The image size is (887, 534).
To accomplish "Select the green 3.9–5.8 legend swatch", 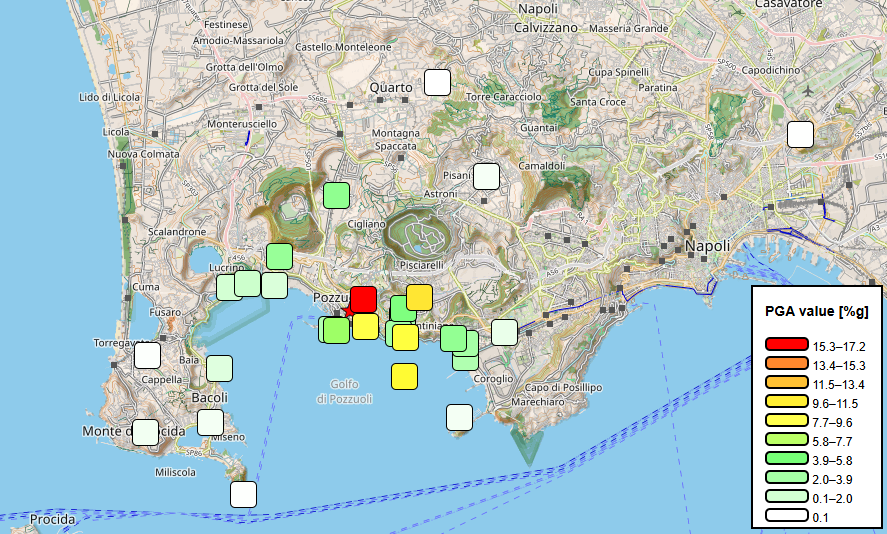I will click(x=787, y=458).
